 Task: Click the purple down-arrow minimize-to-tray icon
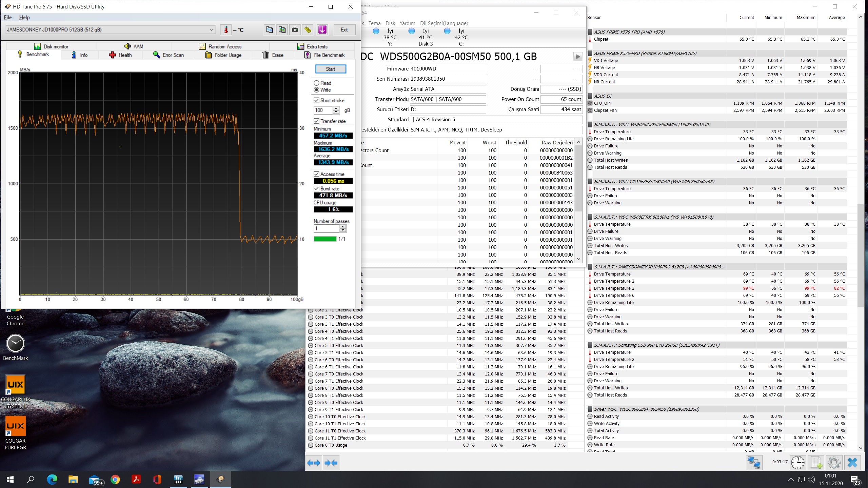[322, 30]
